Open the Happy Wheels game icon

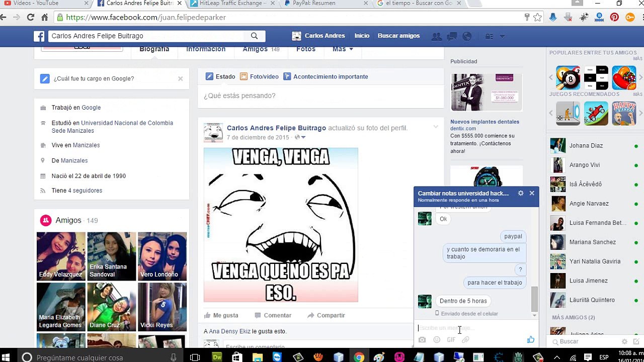(x=624, y=113)
